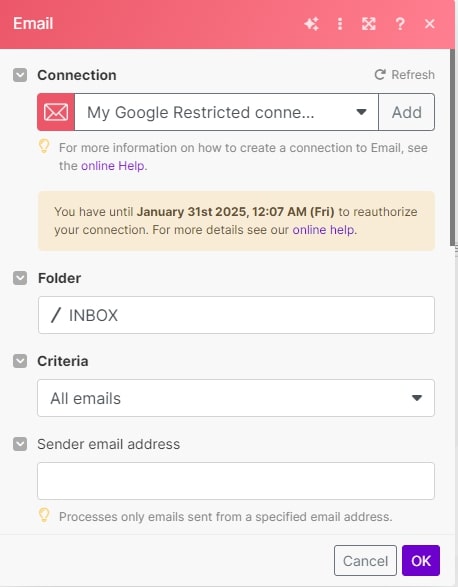Open online help link about reauthorization

coord(323,229)
